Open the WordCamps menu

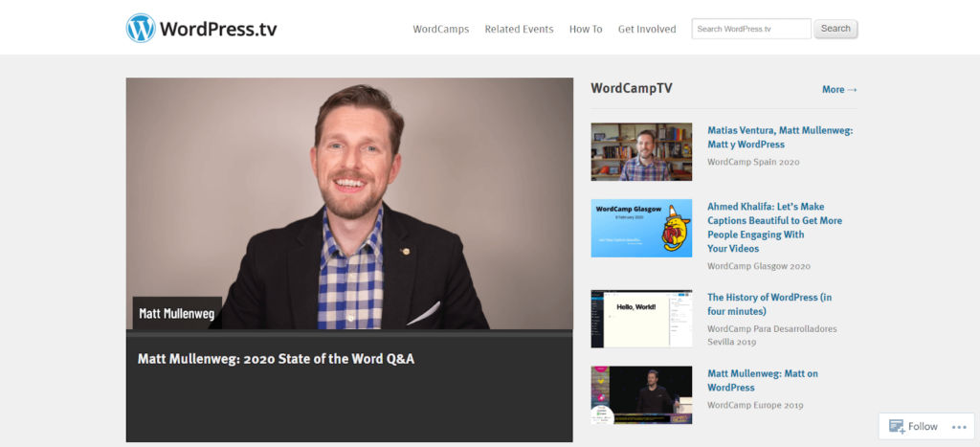pyautogui.click(x=440, y=29)
